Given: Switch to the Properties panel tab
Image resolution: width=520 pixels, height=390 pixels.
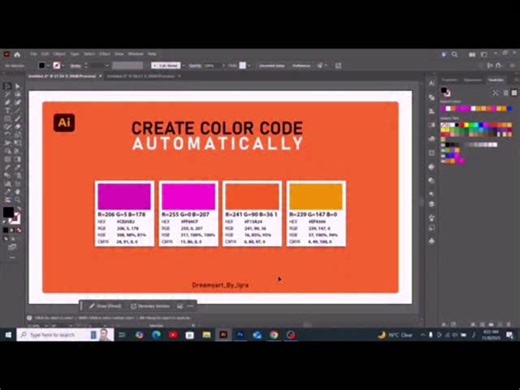Looking at the screenshot, I should (450, 80).
